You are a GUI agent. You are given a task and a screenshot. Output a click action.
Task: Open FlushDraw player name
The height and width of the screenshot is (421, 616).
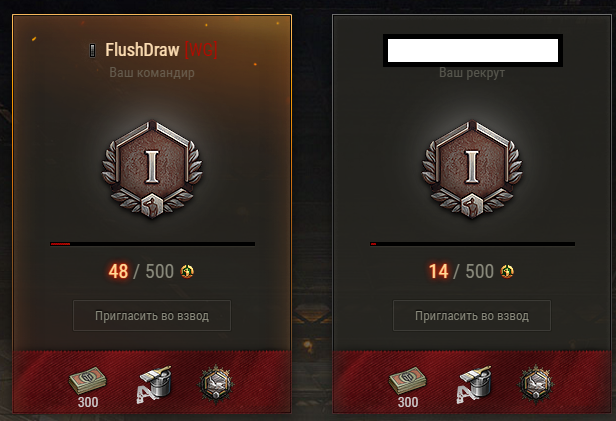point(142,50)
